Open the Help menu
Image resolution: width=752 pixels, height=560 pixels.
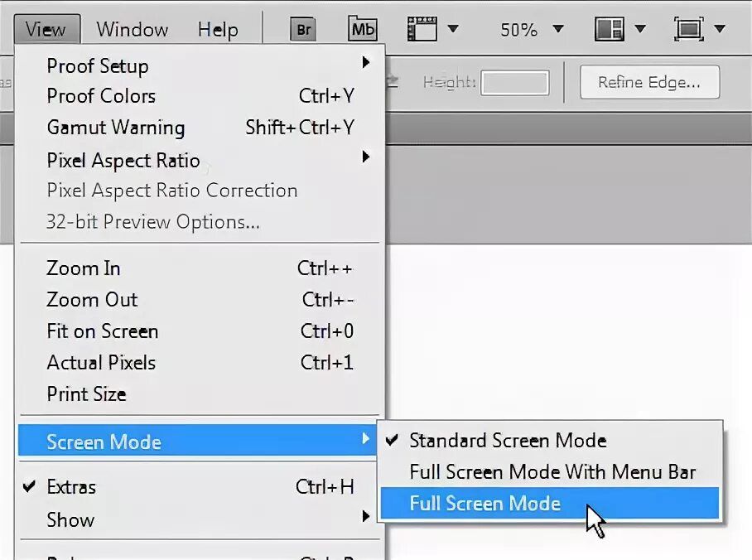click(x=218, y=29)
